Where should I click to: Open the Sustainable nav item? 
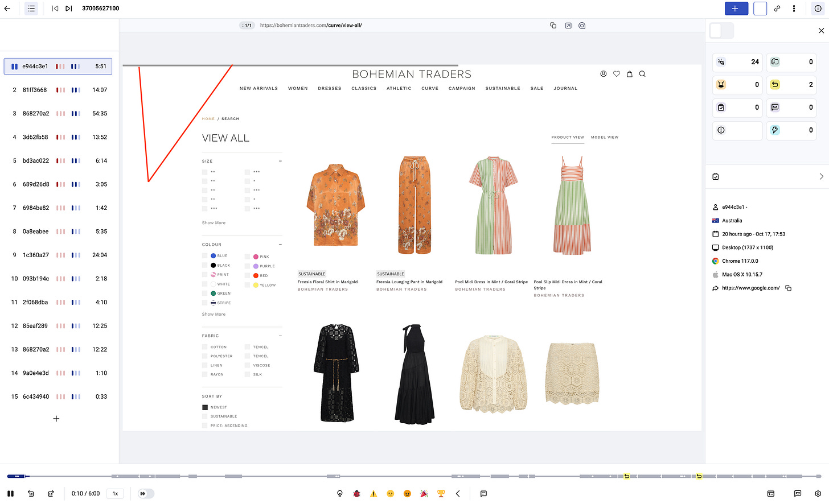click(503, 89)
